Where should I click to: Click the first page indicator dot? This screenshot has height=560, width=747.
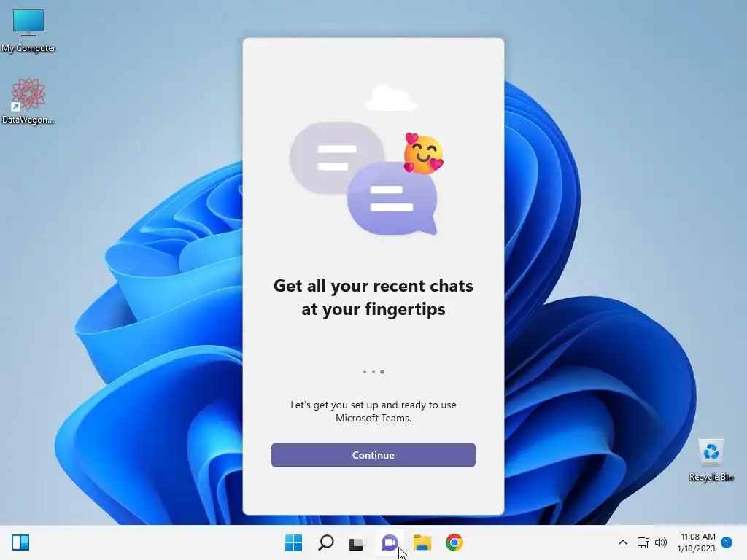[x=365, y=371]
